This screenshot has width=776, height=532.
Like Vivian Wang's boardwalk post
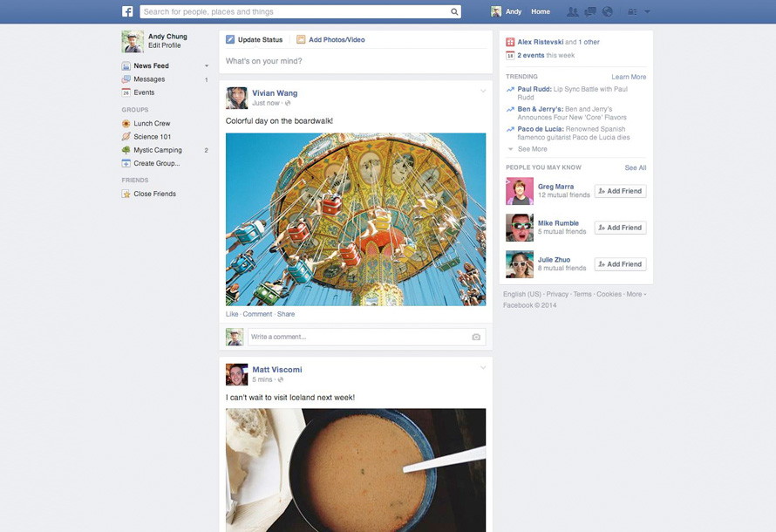click(x=231, y=314)
